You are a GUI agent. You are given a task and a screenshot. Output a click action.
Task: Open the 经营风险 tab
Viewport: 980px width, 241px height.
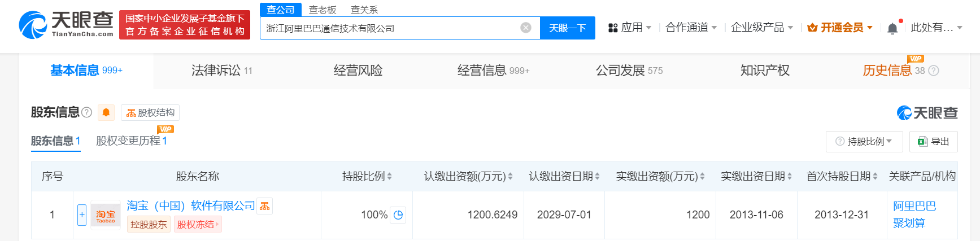(x=358, y=71)
